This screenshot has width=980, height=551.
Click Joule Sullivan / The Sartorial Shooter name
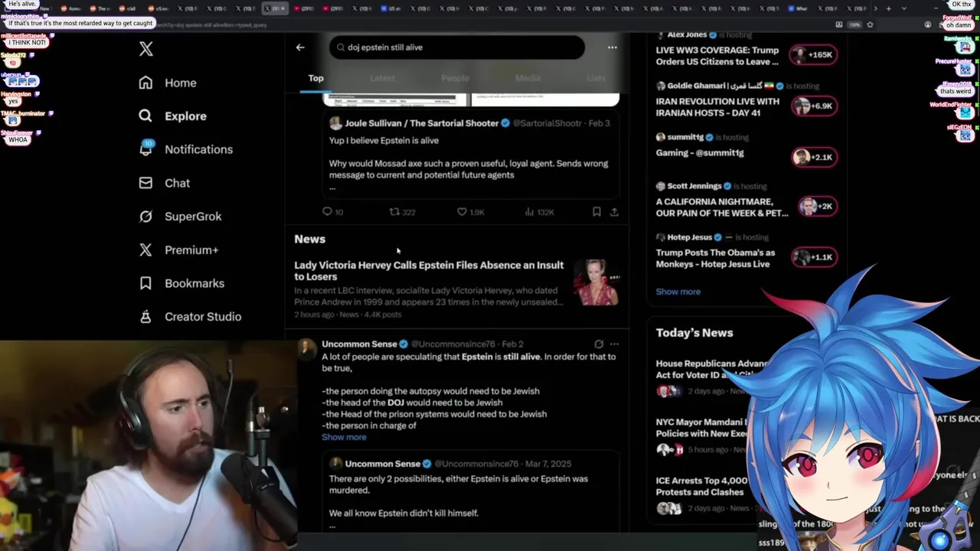point(422,123)
